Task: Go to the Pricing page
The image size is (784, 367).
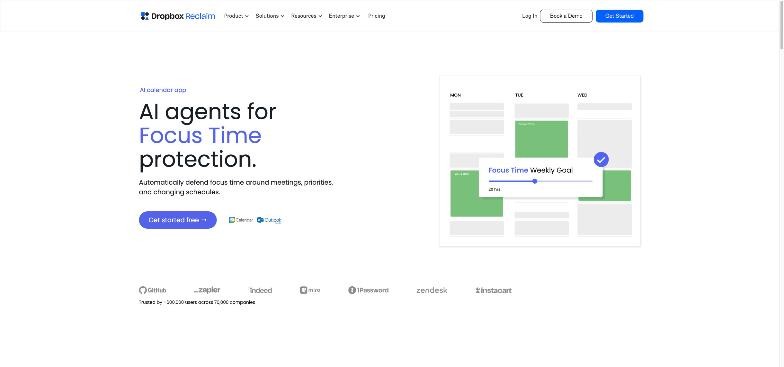Action: 376,16
